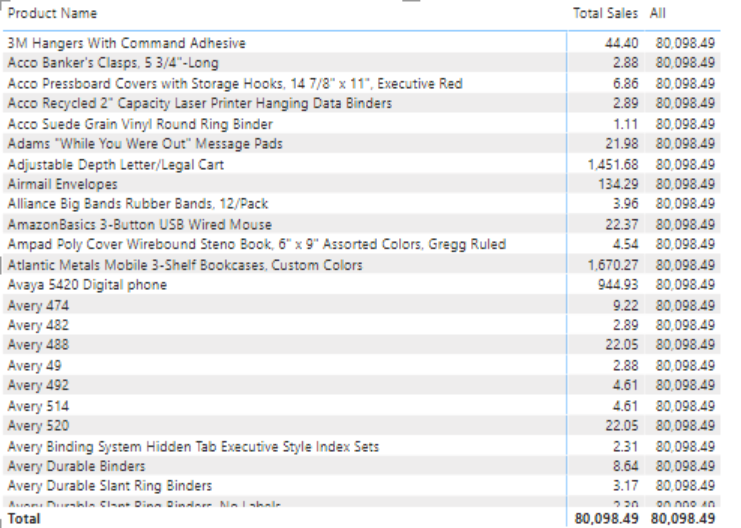Click the 44.40 sales value

point(621,43)
